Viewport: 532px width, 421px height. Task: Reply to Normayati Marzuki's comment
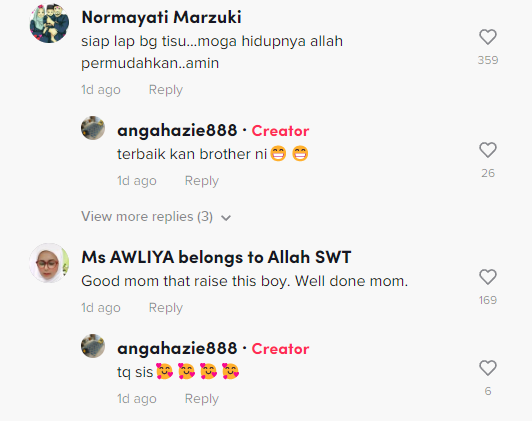pos(166,90)
